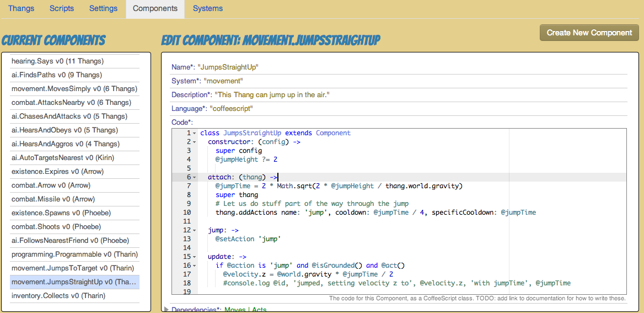Click the "super thang" code line
The image size is (644, 313).
237,195
